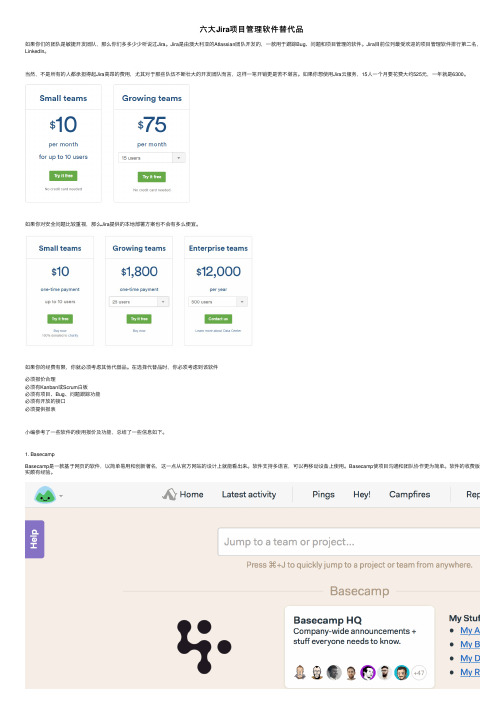The height and width of the screenshot is (713, 504).
Task: Open the 15 users dropdown
Action: (x=151, y=158)
